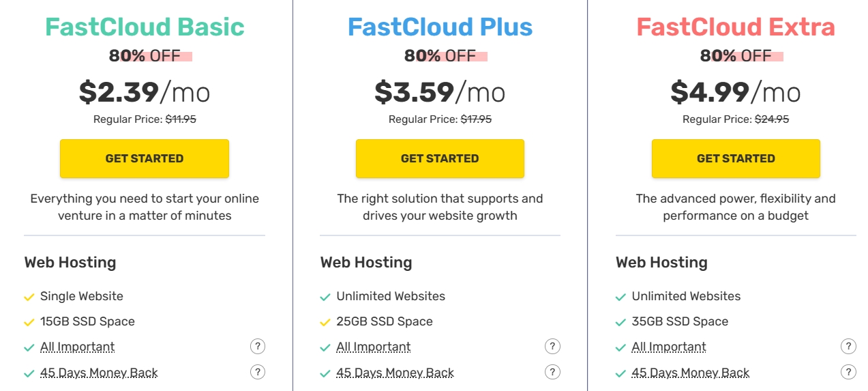The height and width of the screenshot is (391, 868).
Task: Click checkmark next to Single Website
Action: pos(29,297)
